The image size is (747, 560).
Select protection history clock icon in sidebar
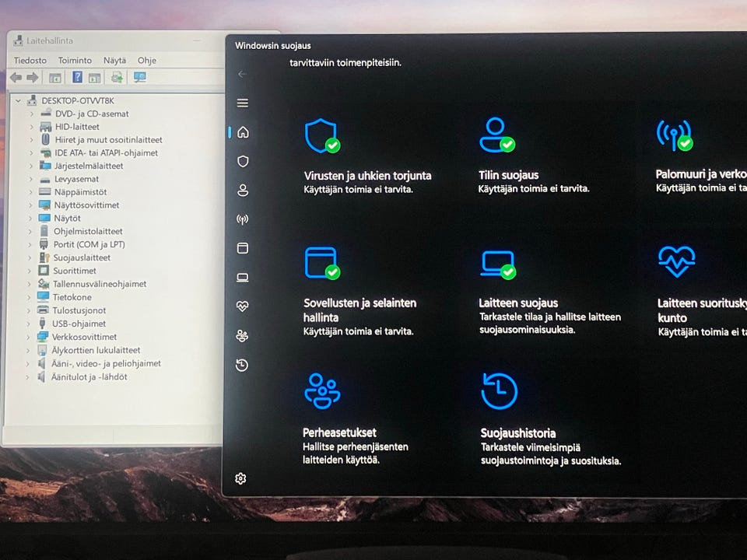[x=242, y=366]
